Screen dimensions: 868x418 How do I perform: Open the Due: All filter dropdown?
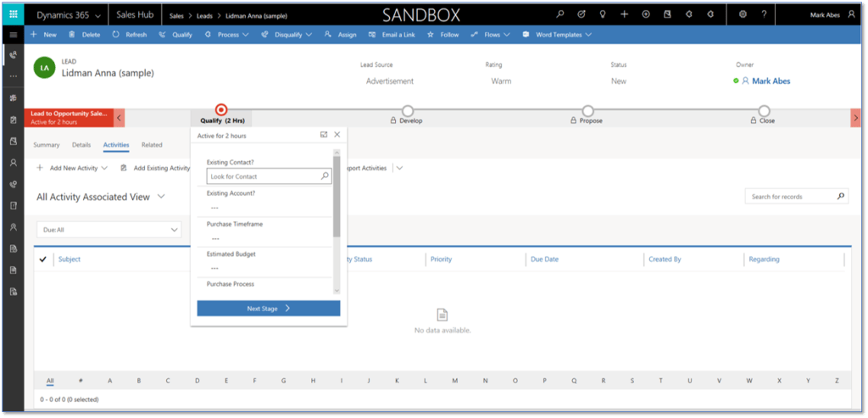coord(109,229)
